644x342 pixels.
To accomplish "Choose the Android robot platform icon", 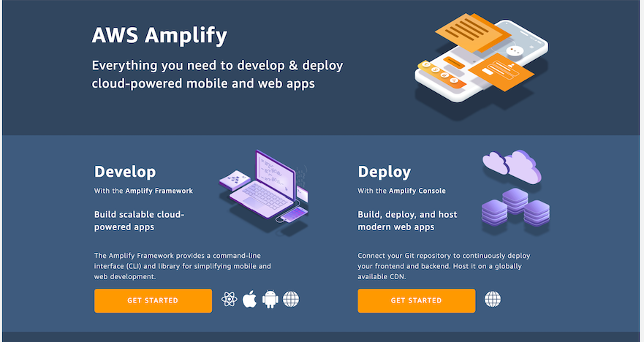I will click(x=270, y=300).
